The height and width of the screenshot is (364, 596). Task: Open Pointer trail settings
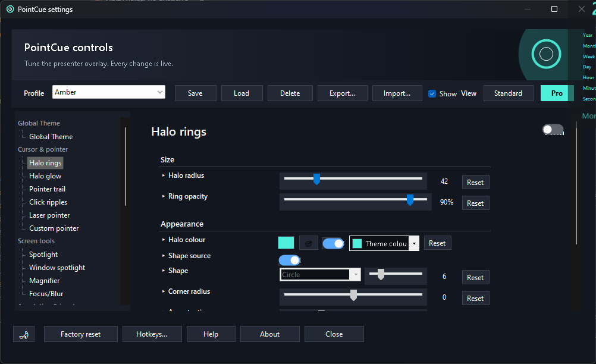pos(47,189)
